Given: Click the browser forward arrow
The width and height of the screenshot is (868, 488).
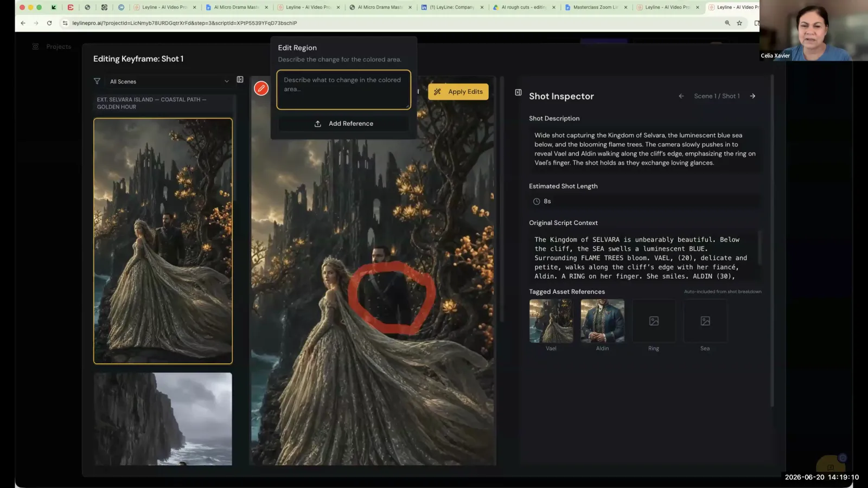Looking at the screenshot, I should pos(36,23).
